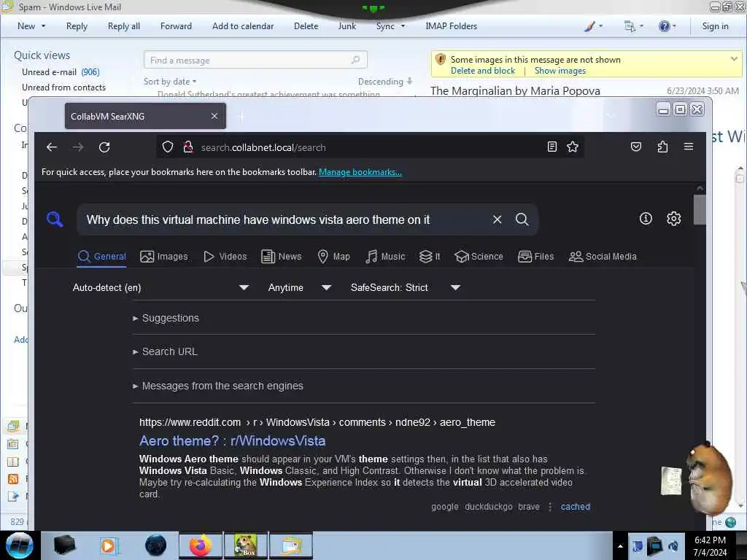747x560 pixels.
Task: Open the Aero theme? r/WindowsVista result
Action: (232, 441)
